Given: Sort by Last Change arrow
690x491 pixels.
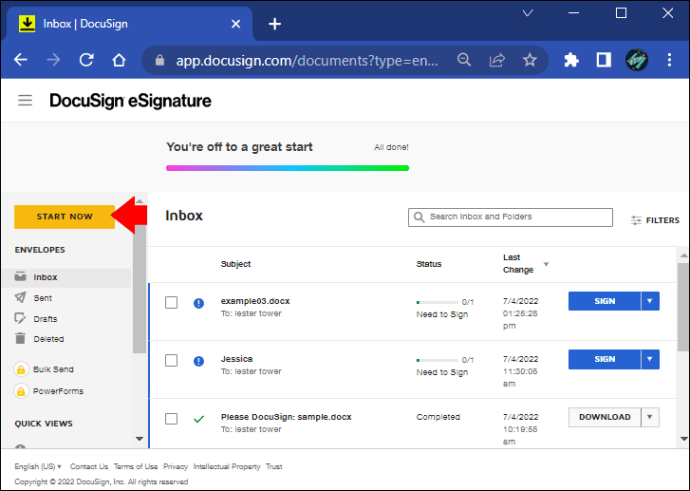Looking at the screenshot, I should (546, 264).
